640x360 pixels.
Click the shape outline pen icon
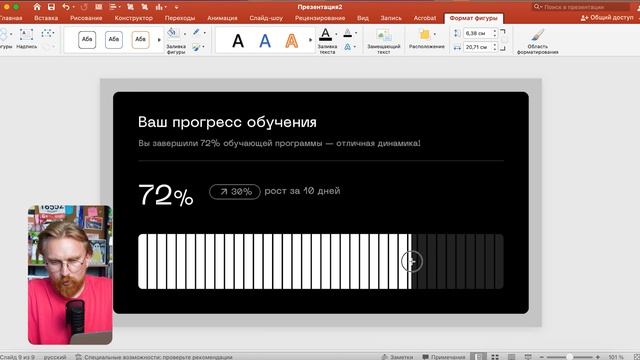coord(196,32)
